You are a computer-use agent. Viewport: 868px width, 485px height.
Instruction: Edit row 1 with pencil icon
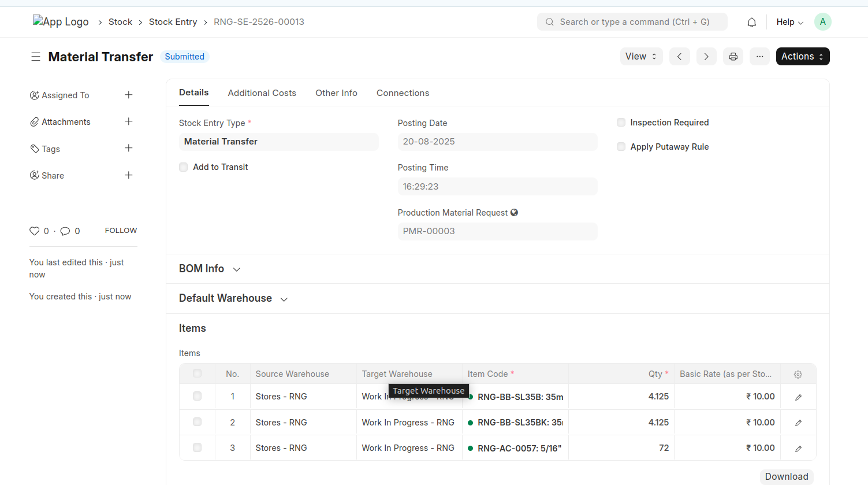(x=798, y=397)
